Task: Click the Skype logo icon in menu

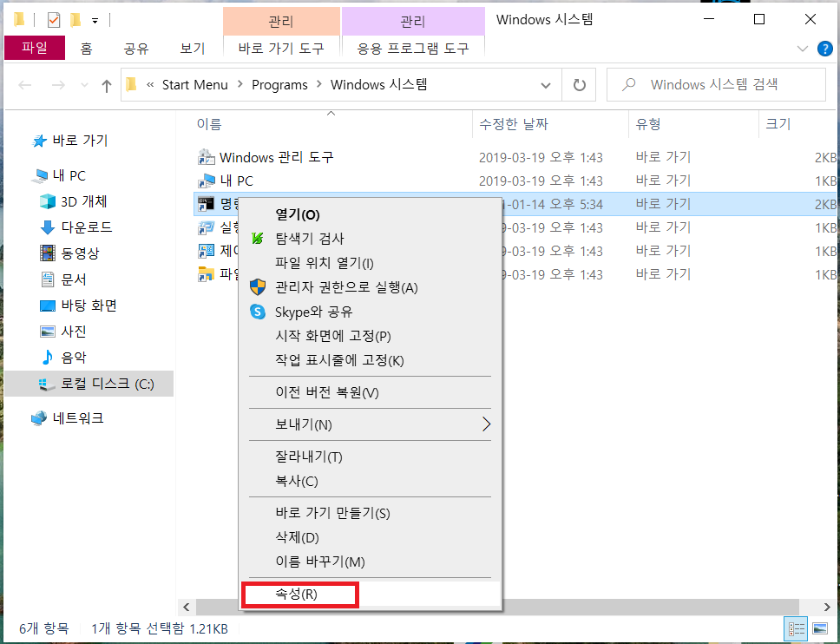Action: 258,312
